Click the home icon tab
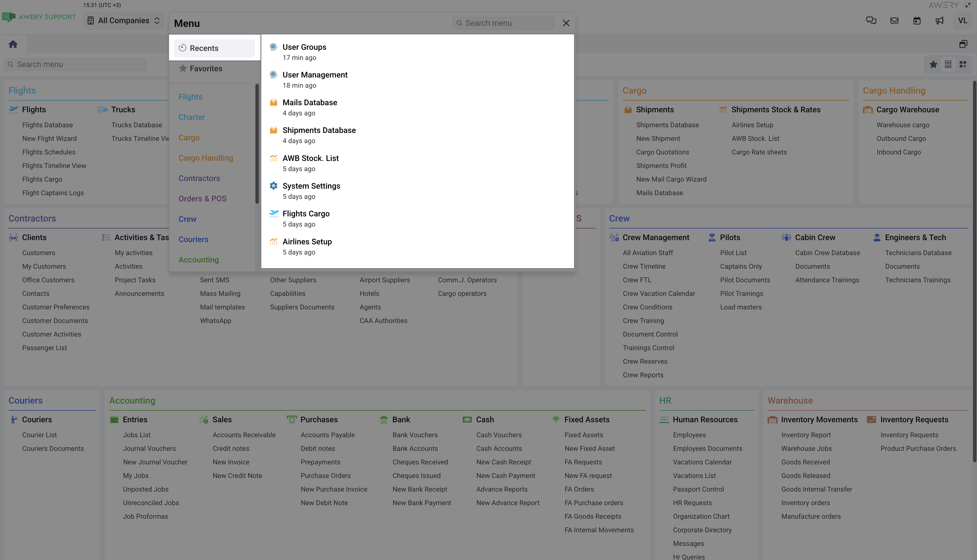Screen dimensions: 977x560 pyautogui.click(x=13, y=44)
